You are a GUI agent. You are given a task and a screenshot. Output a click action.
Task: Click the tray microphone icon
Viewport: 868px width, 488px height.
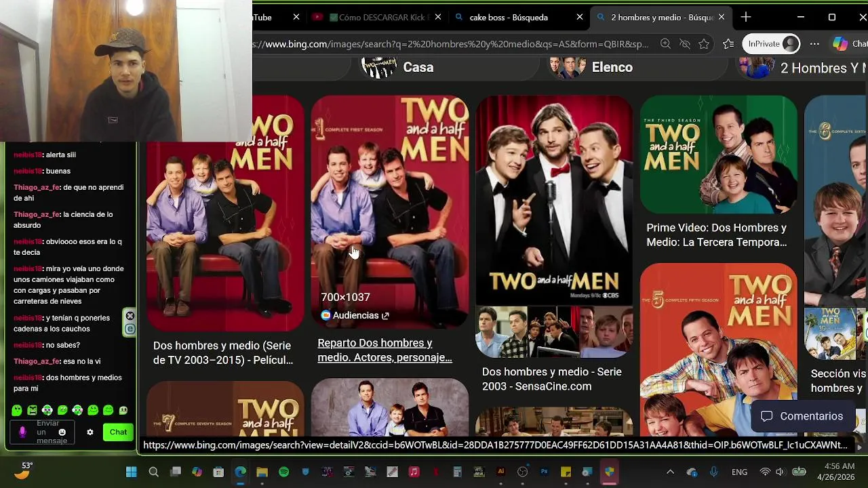(x=713, y=472)
